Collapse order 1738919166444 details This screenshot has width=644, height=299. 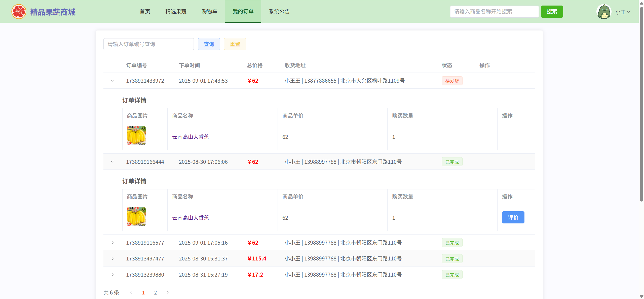tap(112, 162)
